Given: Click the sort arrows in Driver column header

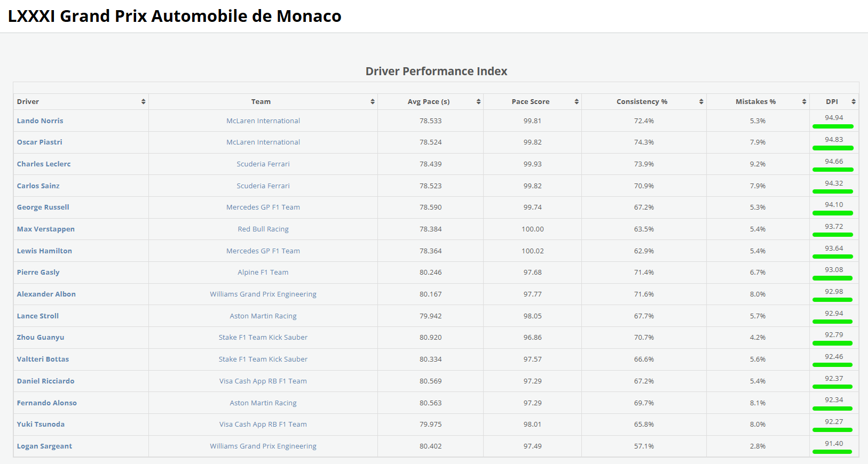Looking at the screenshot, I should [143, 102].
